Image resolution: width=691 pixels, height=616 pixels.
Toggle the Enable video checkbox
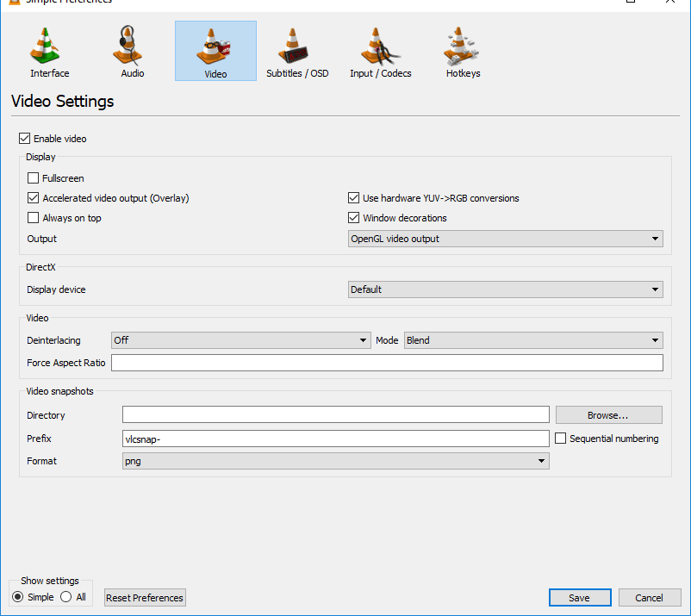[25, 139]
